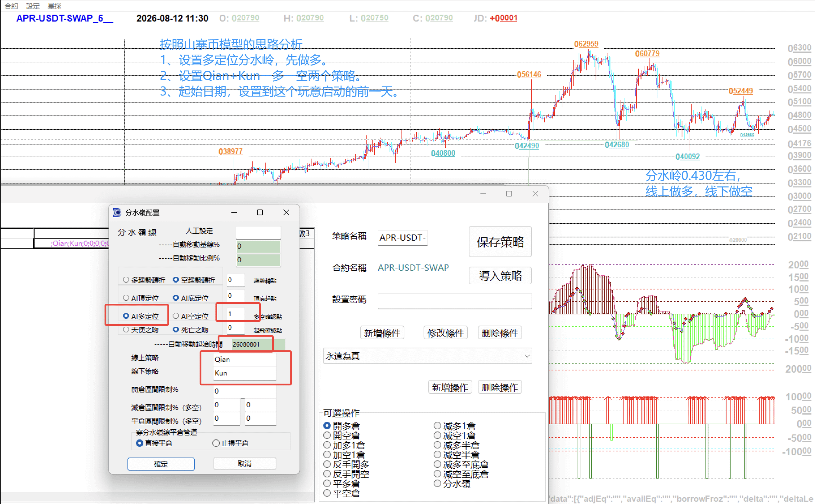Click the APR-USDT-SWAP contract name text

click(x=413, y=268)
